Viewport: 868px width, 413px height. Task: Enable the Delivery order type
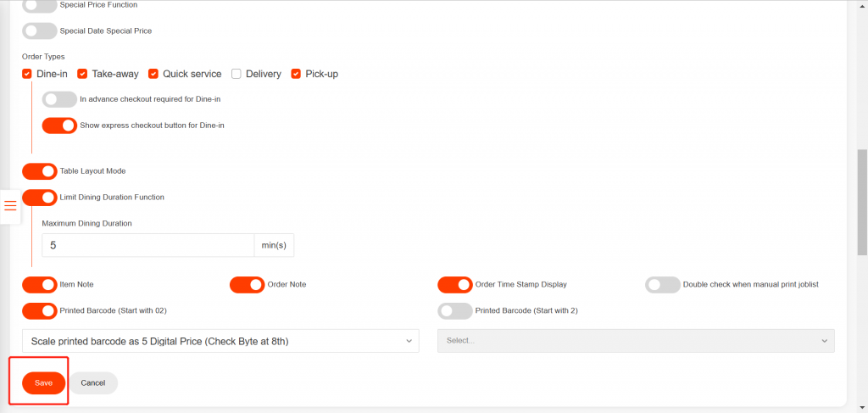point(236,74)
